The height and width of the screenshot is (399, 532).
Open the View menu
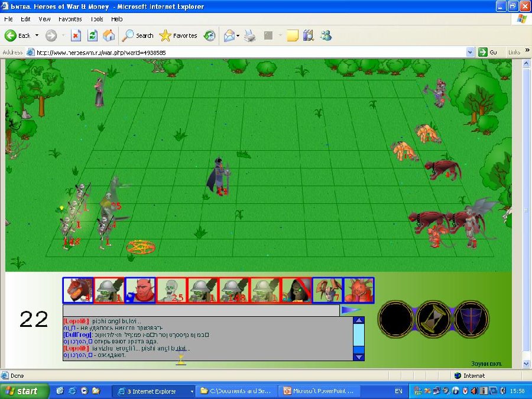pos(44,19)
